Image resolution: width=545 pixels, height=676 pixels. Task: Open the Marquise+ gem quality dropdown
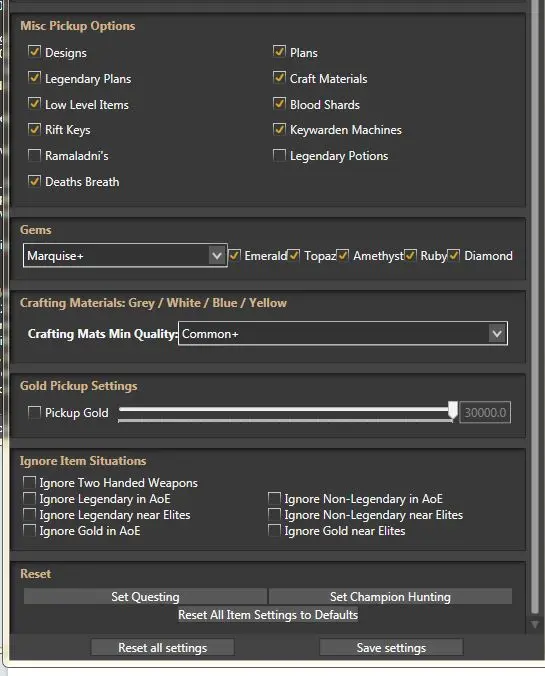125,255
